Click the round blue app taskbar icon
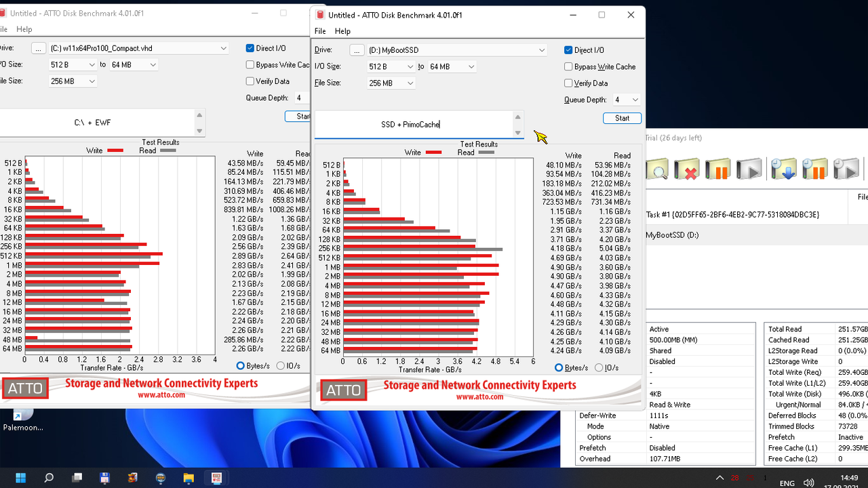 (x=161, y=477)
